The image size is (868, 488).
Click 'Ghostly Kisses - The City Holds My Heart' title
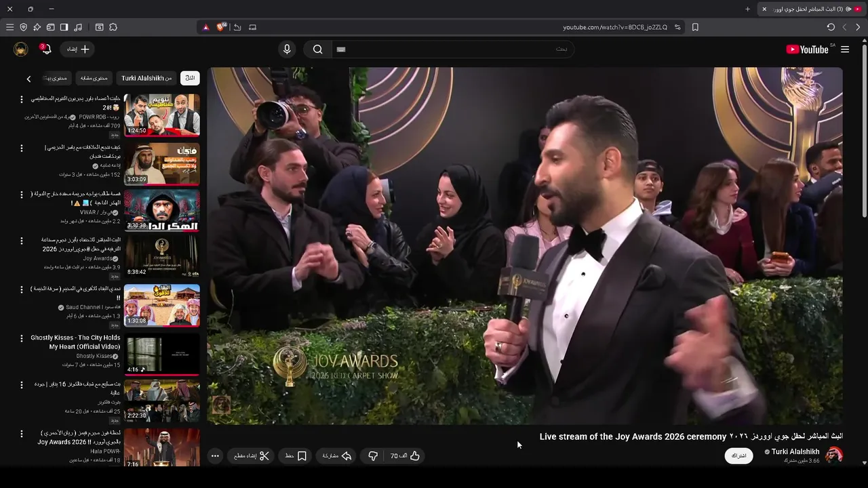(x=75, y=342)
